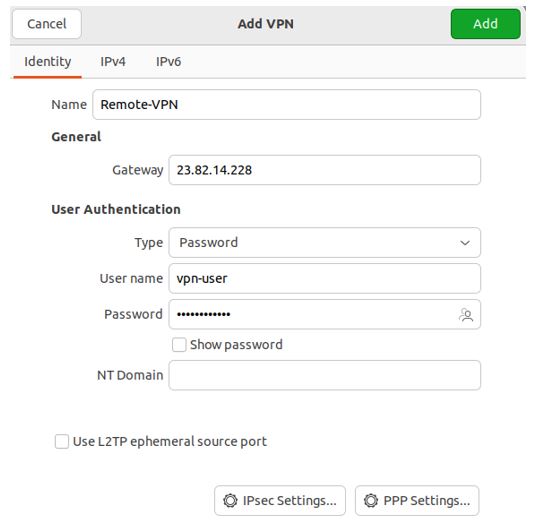Click the User name field
The height and width of the screenshot is (532, 536).
point(324,278)
